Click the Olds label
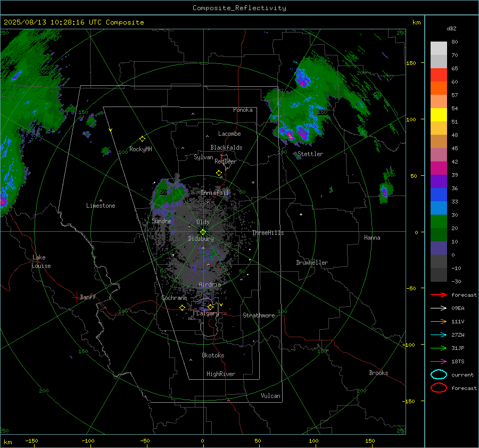The height and width of the screenshot is (448, 479). pos(203,222)
